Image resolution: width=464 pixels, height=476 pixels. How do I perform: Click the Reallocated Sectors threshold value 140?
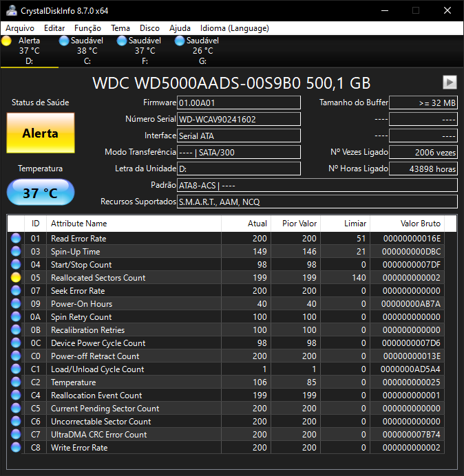(x=359, y=278)
